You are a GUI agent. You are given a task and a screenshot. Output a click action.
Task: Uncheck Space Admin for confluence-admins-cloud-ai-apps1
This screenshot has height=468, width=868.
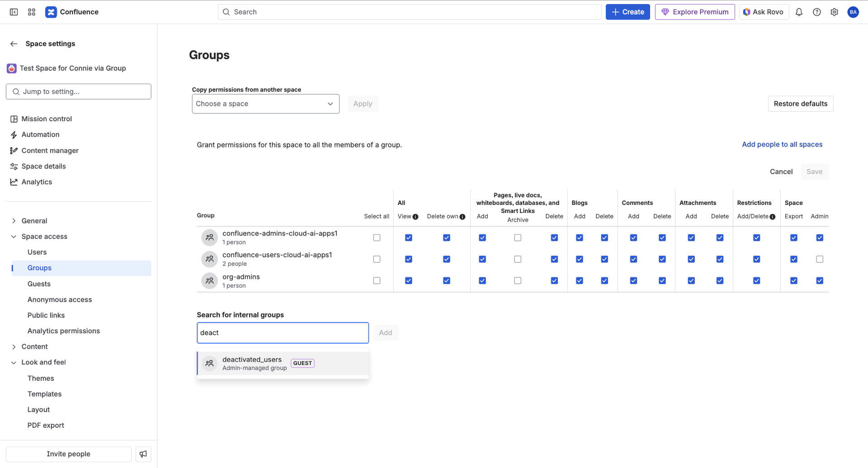[x=820, y=237]
